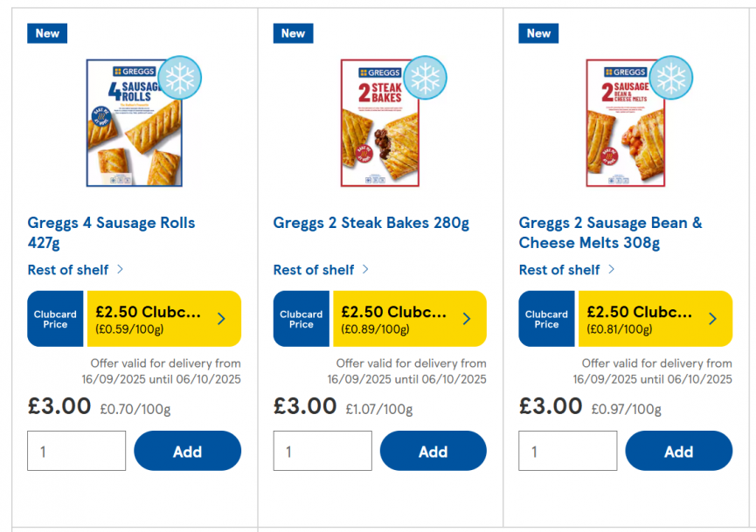Click the Clubcard Price badge for Greggs 4 Sausage Rolls
756x532 pixels.
(x=54, y=319)
